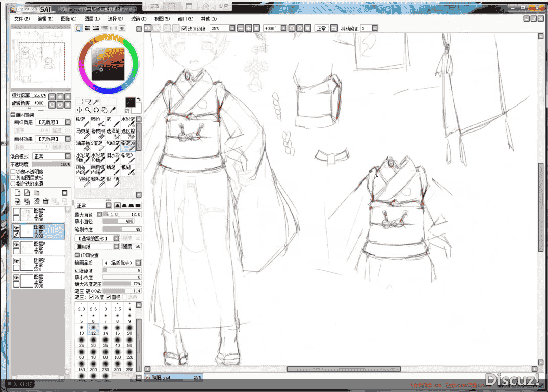
Task: Select the 水彩笔 watercolor tool
Action: (128, 122)
